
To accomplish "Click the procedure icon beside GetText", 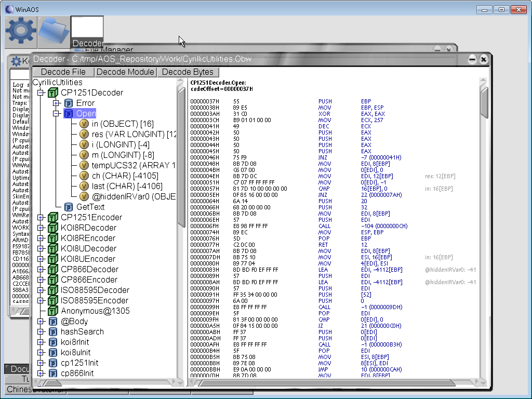I will (68, 207).
